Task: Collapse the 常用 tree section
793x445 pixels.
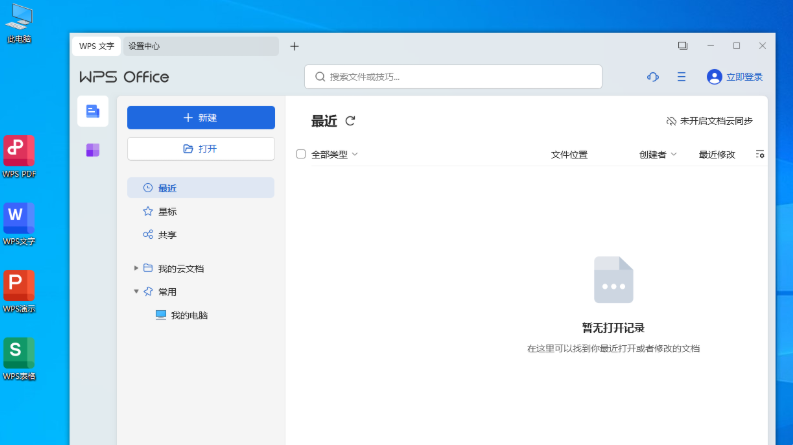Action: 136,292
